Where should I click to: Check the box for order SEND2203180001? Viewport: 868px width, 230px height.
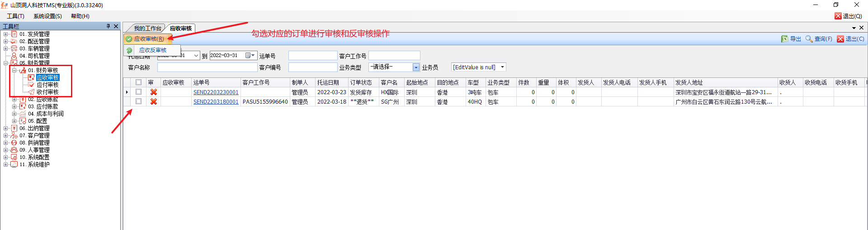139,101
